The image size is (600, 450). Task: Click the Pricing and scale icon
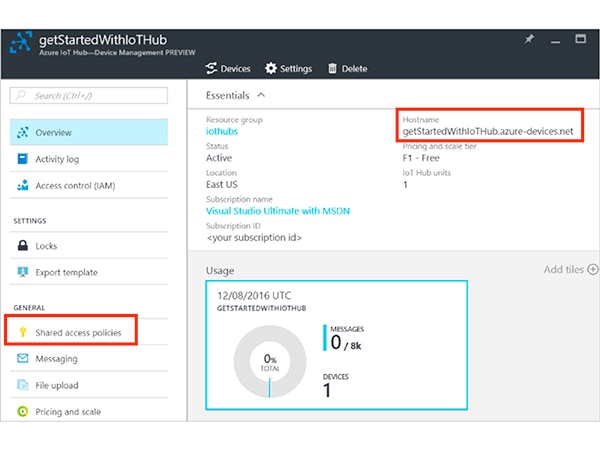(22, 411)
